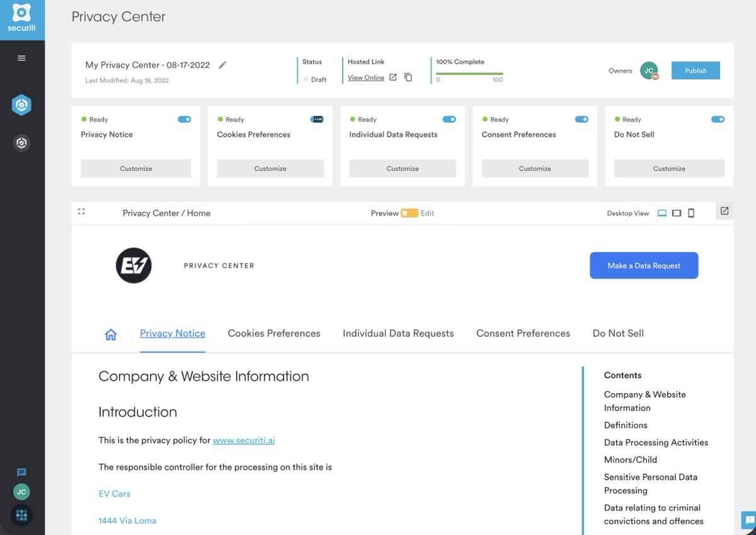Click the Publish button
This screenshot has width=756, height=535.
point(696,71)
